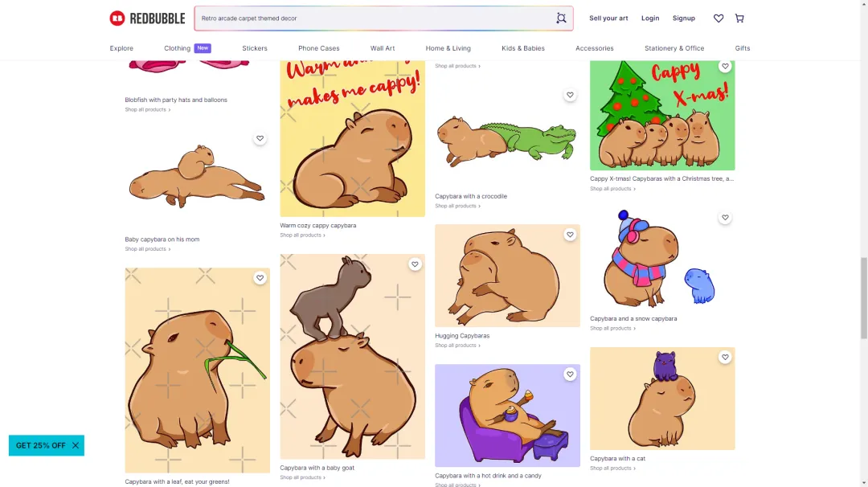868x487 pixels.
Task: Open the Home & Living category
Action: click(448, 48)
